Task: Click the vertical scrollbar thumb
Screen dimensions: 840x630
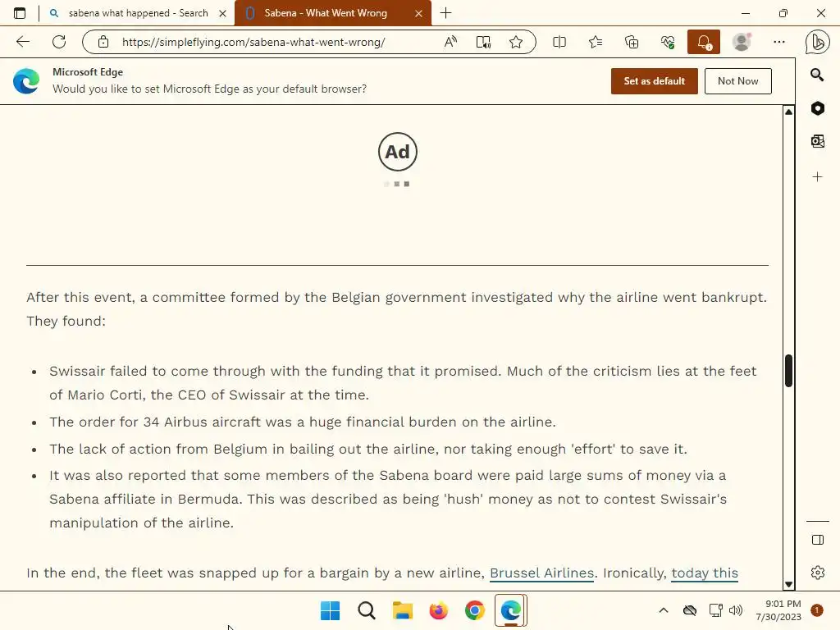Action: tap(788, 371)
